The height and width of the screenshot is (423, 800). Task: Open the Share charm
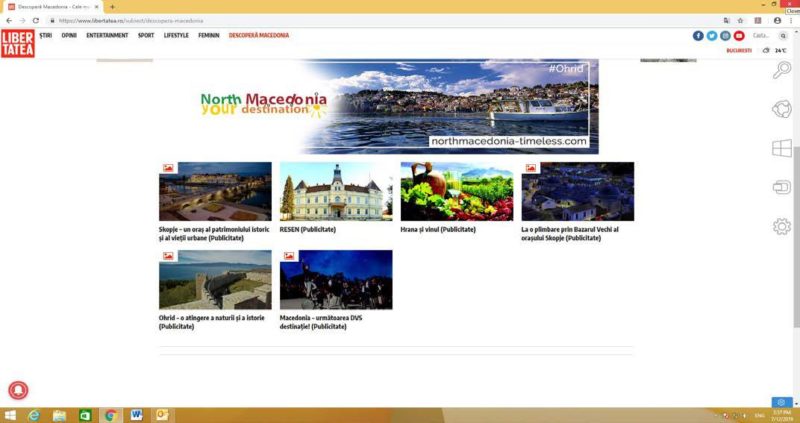point(782,109)
